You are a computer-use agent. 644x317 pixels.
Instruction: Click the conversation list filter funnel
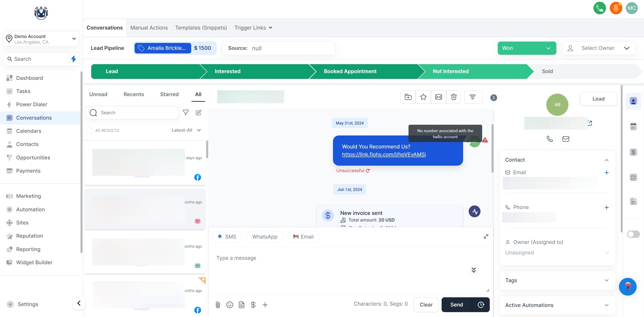pos(186,112)
